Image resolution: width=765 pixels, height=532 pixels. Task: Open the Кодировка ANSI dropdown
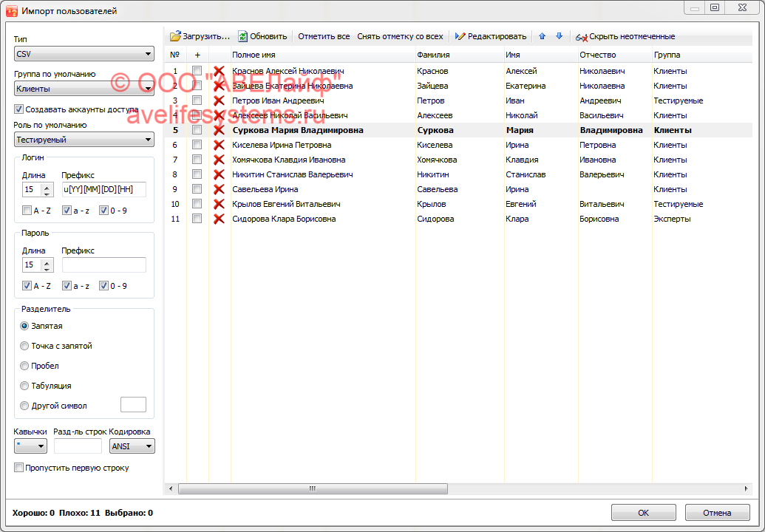tap(132, 446)
